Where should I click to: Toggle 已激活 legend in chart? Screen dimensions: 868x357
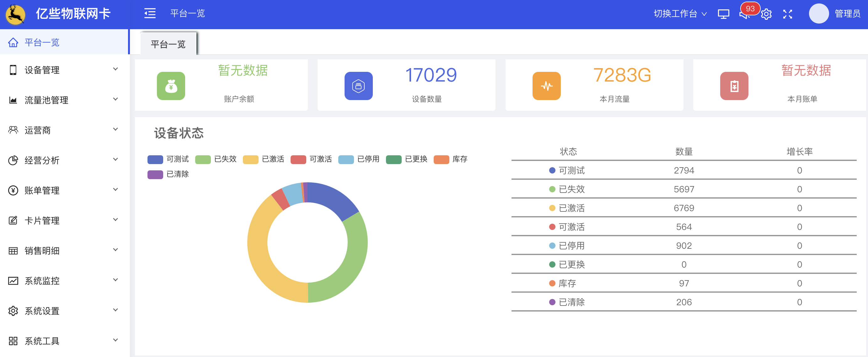pyautogui.click(x=264, y=159)
